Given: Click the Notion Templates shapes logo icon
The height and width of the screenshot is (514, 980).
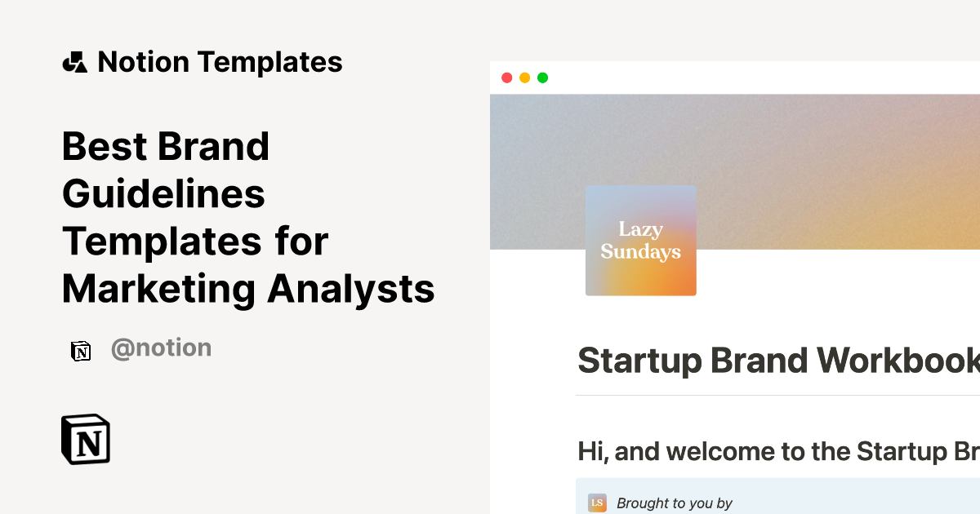Looking at the screenshot, I should tap(75, 60).
